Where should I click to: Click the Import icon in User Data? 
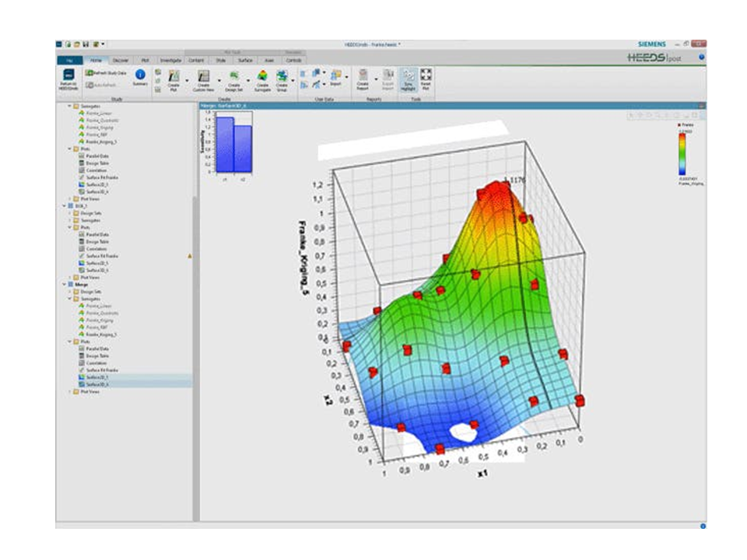(x=335, y=75)
